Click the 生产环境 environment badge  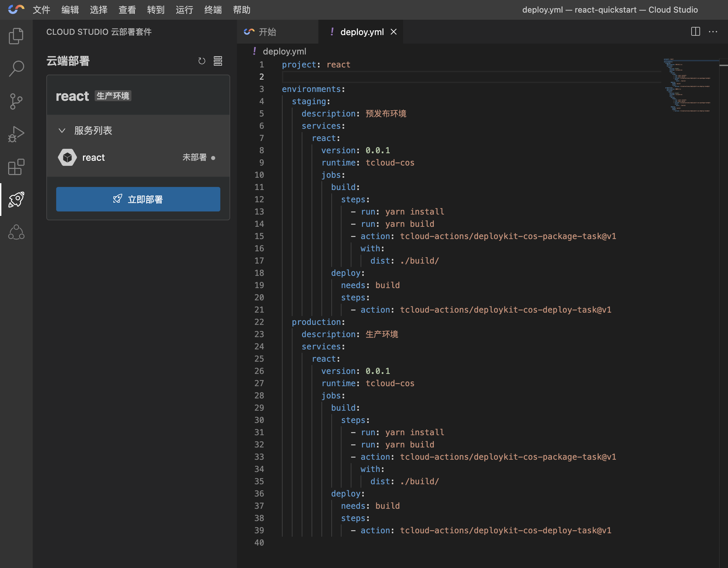(113, 96)
